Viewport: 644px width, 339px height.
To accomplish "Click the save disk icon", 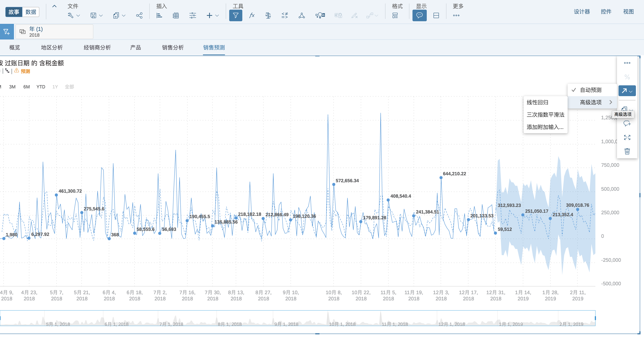I will [93, 15].
